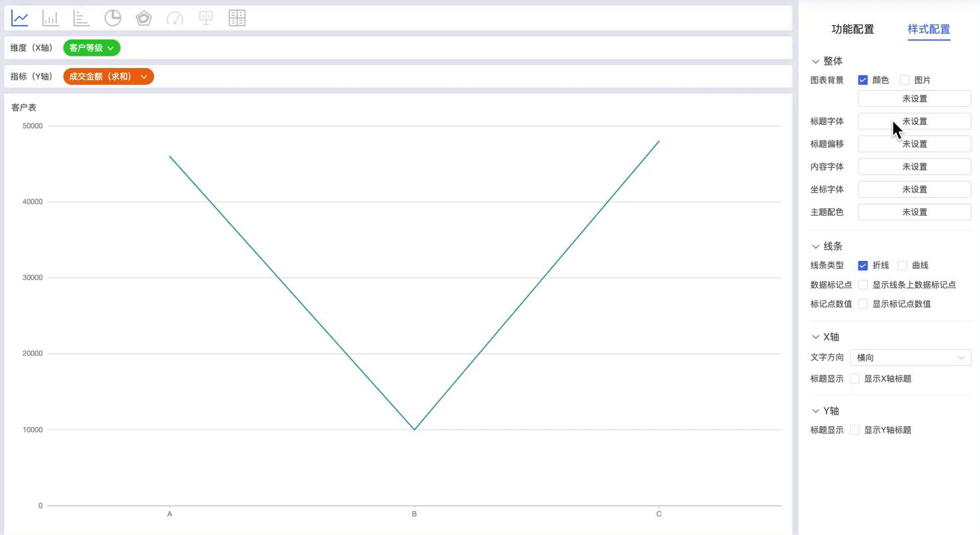Click the 主题配色 未设置 button

click(x=915, y=212)
